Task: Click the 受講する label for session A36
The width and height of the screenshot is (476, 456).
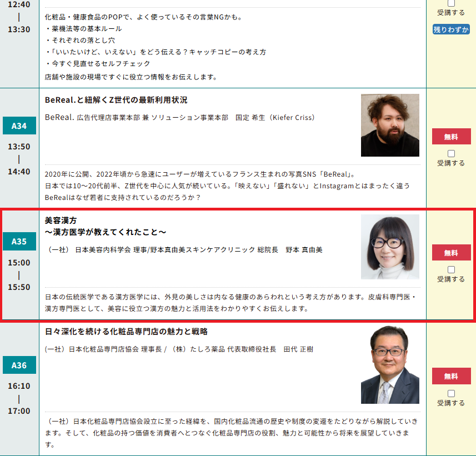Action: click(x=451, y=403)
